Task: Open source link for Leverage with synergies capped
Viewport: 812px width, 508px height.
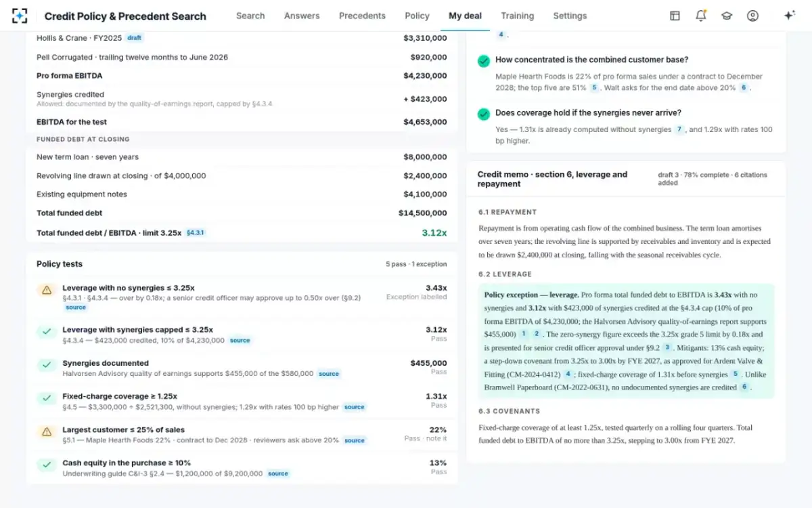Action: click(240, 341)
